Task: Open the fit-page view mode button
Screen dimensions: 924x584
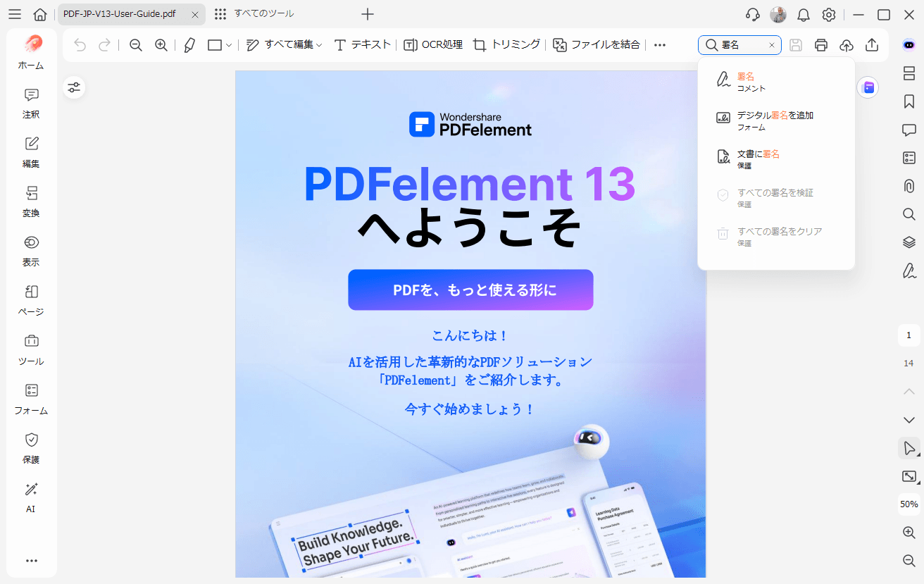Action: point(909,476)
